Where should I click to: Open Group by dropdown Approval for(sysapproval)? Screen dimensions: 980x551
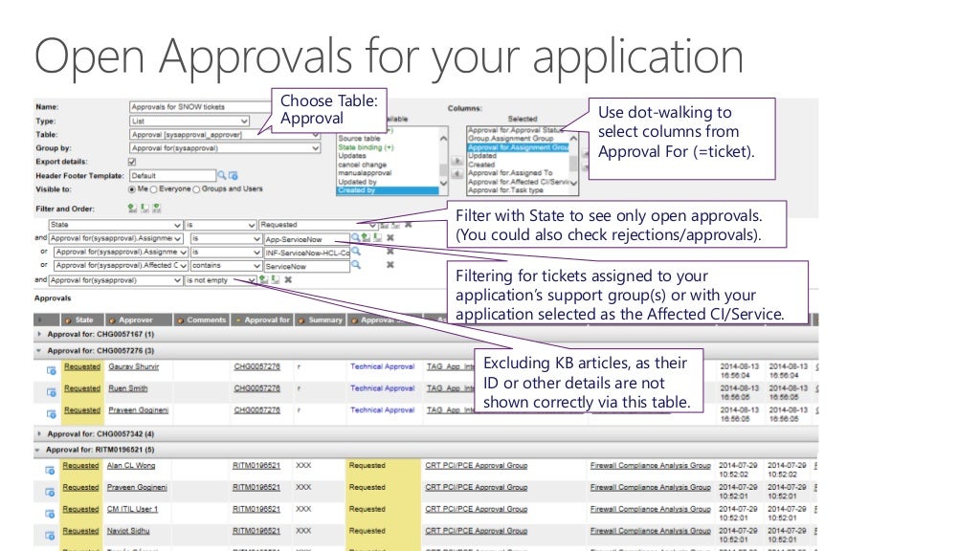[225, 148]
